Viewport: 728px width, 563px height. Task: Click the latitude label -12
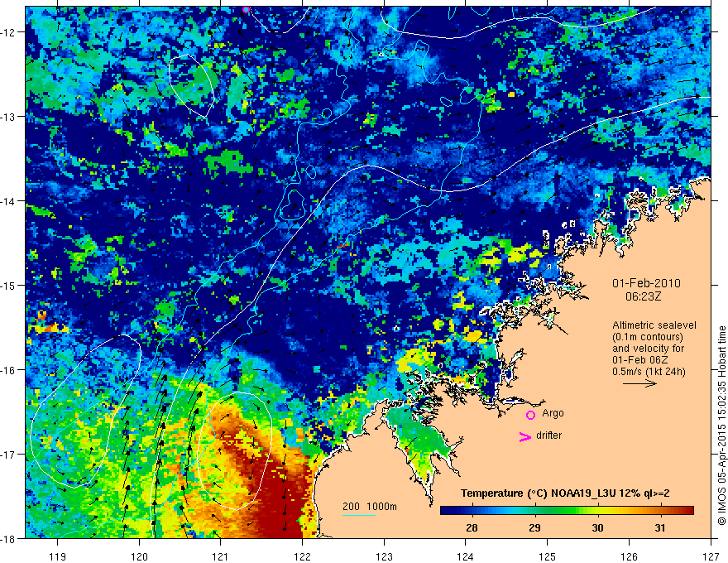(8, 32)
